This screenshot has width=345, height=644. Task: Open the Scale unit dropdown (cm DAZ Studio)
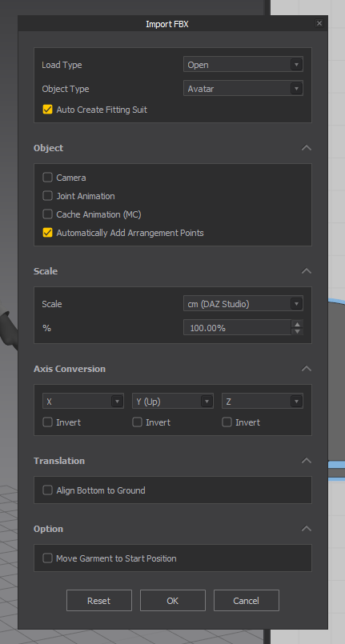(243, 304)
